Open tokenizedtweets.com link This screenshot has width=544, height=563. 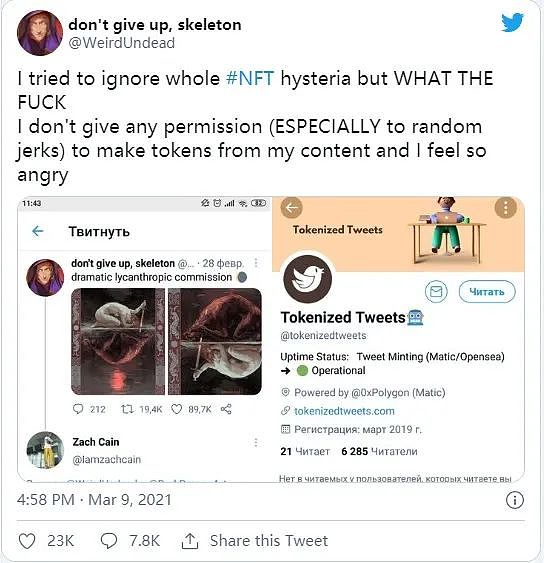(344, 411)
